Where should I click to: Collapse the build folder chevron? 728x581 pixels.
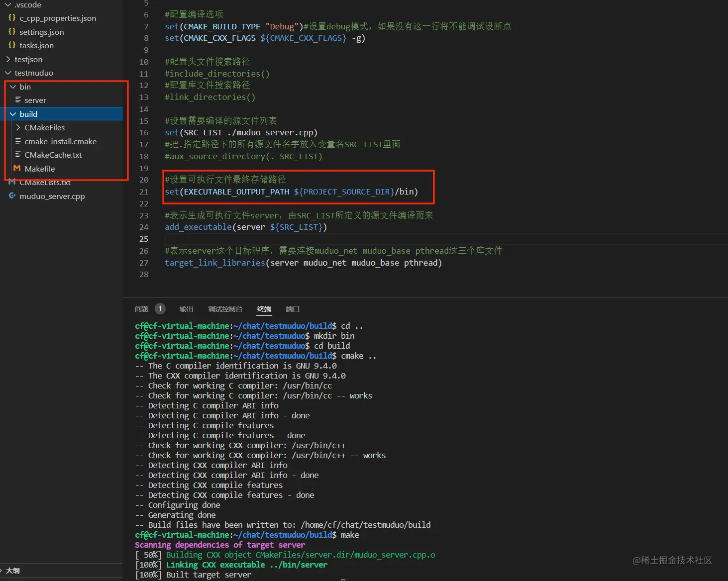pos(13,114)
